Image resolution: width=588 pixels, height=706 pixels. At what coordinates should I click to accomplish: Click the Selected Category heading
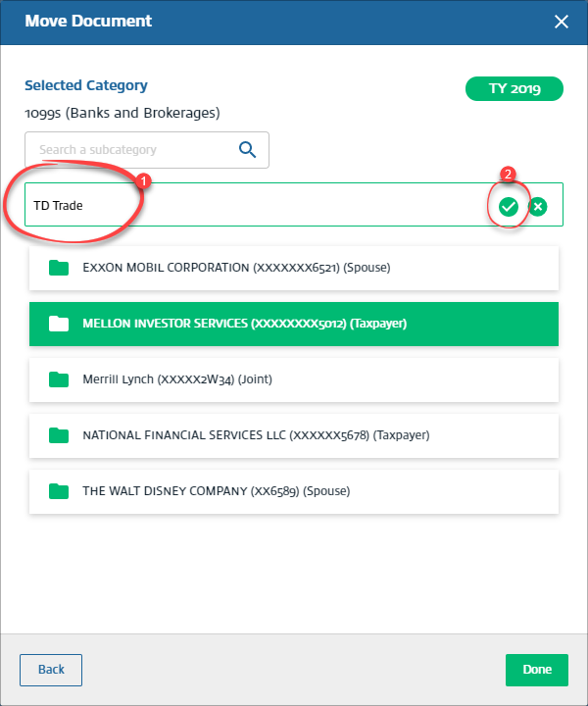point(86,86)
